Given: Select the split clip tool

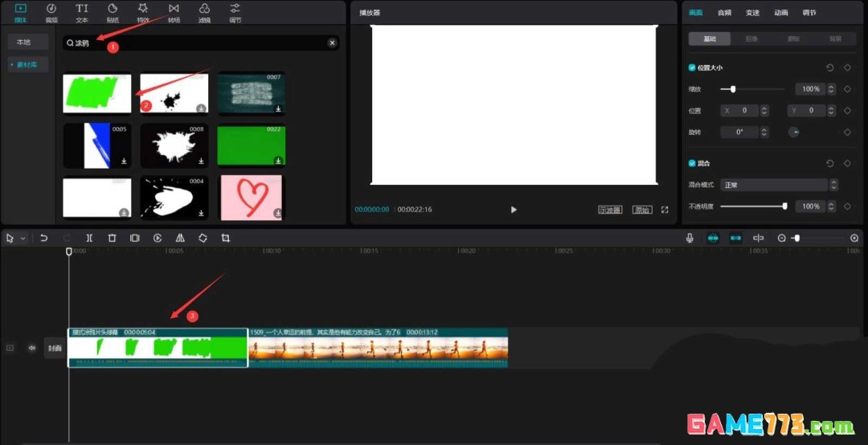Looking at the screenshot, I should (x=89, y=239).
